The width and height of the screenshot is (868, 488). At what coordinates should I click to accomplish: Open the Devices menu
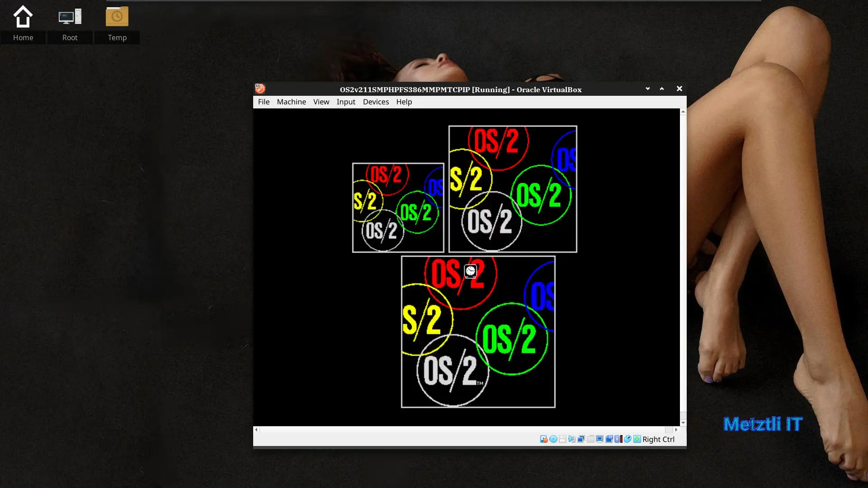coord(376,102)
